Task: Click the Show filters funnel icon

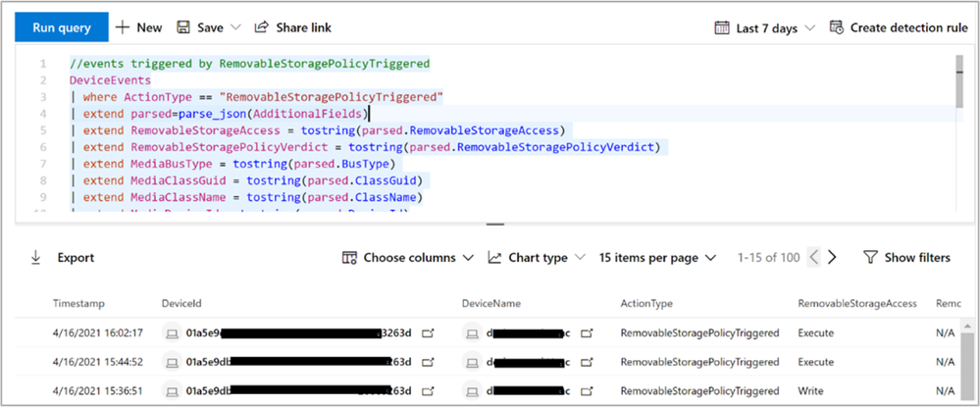Action: 871,258
